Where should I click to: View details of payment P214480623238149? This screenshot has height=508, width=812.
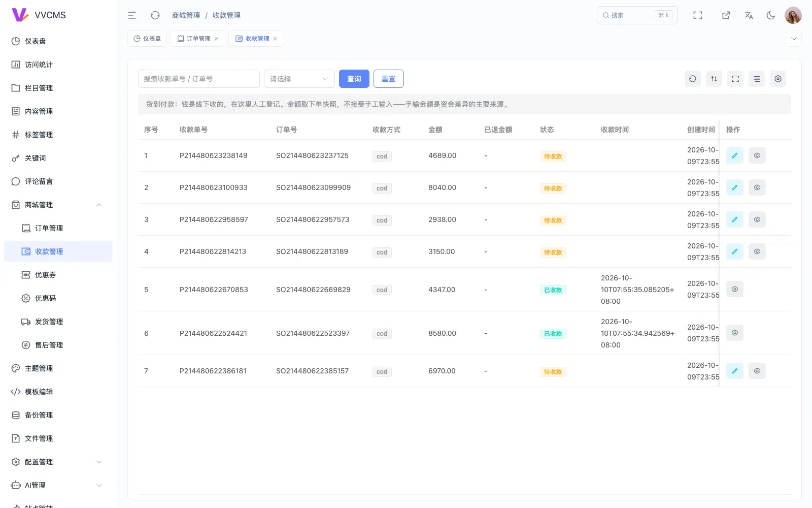click(757, 155)
